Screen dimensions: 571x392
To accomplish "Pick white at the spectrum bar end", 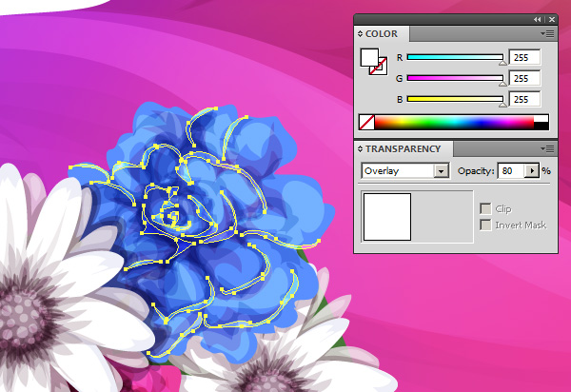I will click(x=541, y=118).
